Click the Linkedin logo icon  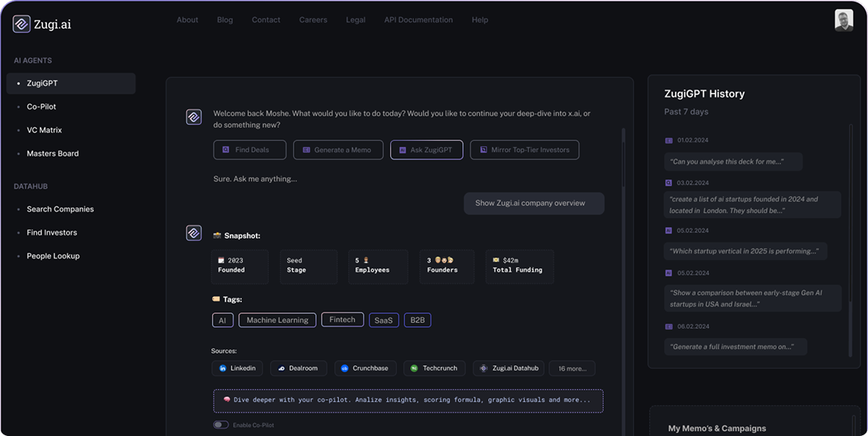coord(223,368)
